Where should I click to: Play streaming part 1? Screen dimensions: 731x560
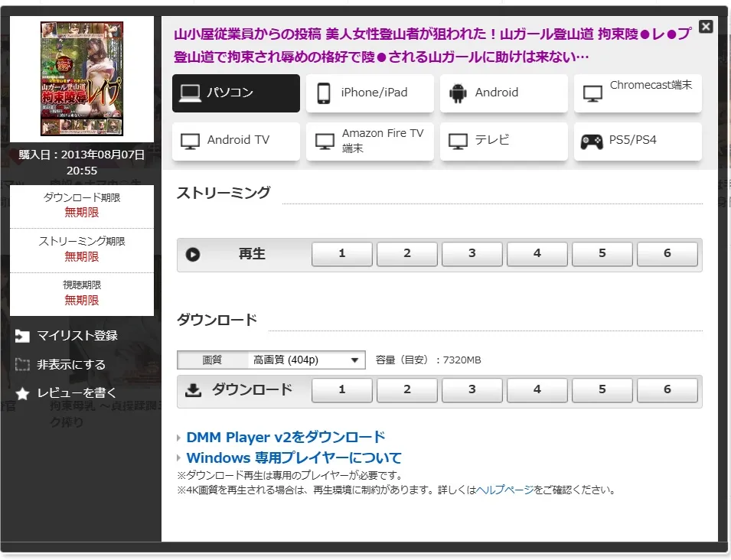pos(341,254)
